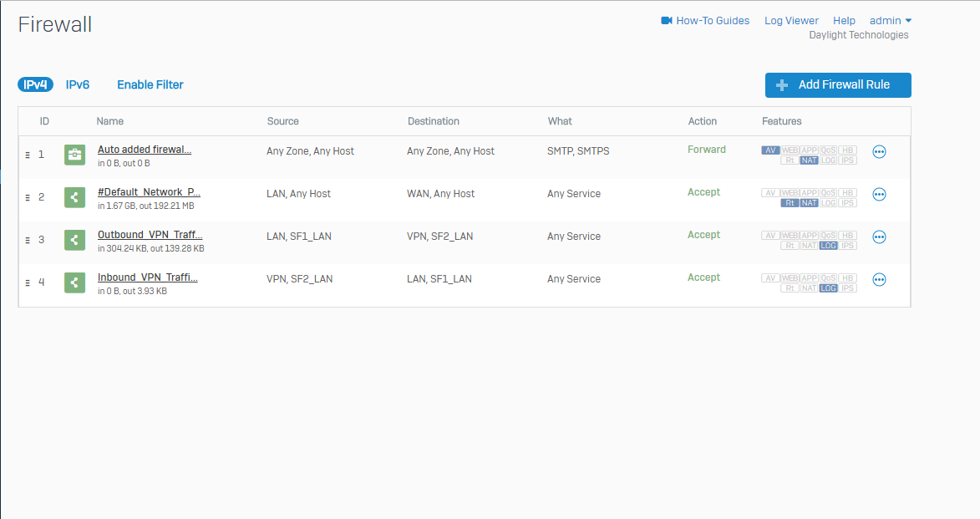Click the Destination column header
The image size is (980, 519).
[433, 121]
